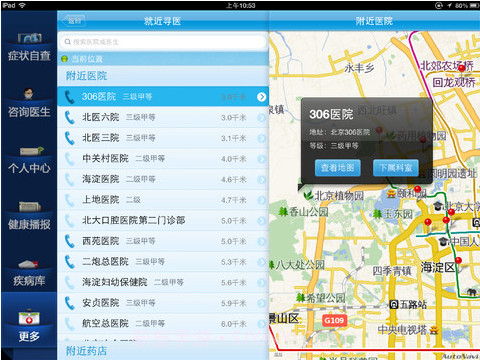Image resolution: width=480 pixels, height=360 pixels.
Task: Tap 中央电视塔 landmark on map
Action: [407, 330]
